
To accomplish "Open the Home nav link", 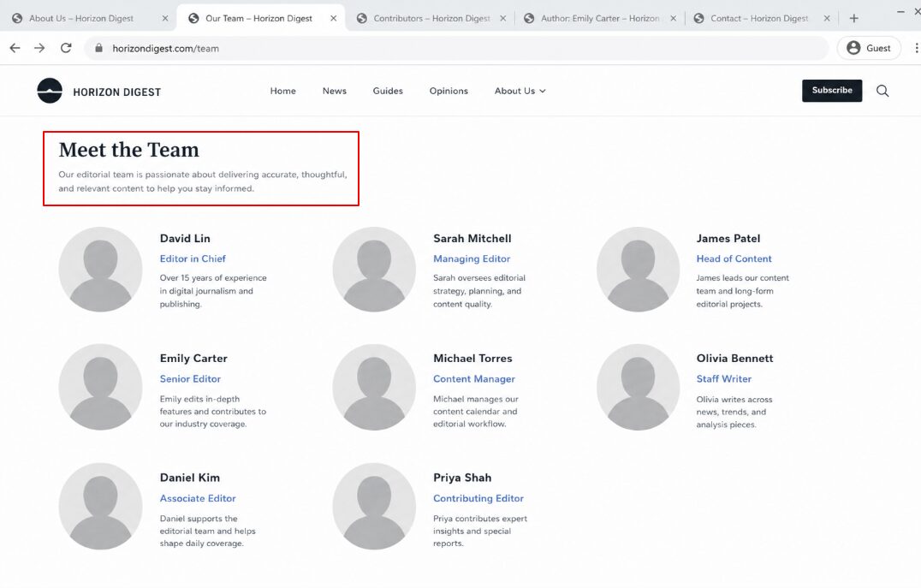I will pyautogui.click(x=283, y=91).
